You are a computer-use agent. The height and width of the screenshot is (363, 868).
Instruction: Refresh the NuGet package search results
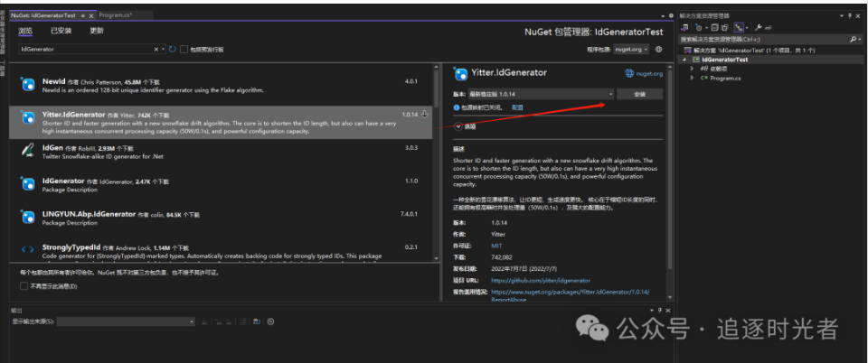pyautogui.click(x=172, y=49)
